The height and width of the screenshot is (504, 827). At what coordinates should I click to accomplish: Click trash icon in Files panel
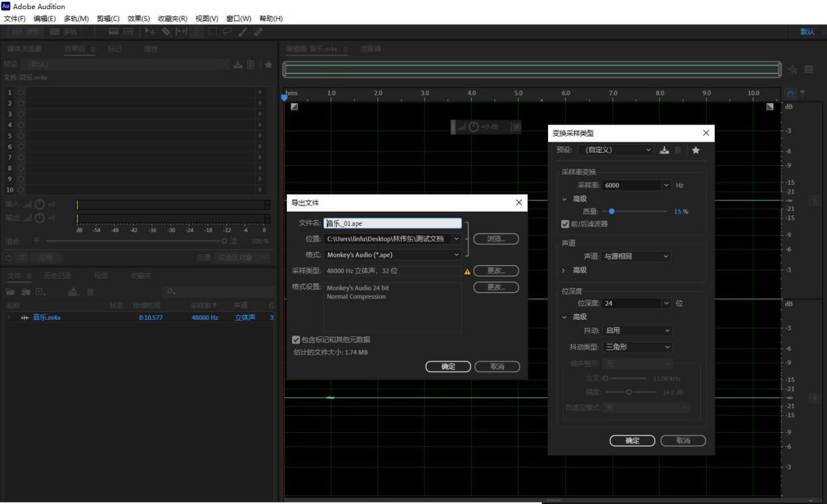tap(90, 293)
